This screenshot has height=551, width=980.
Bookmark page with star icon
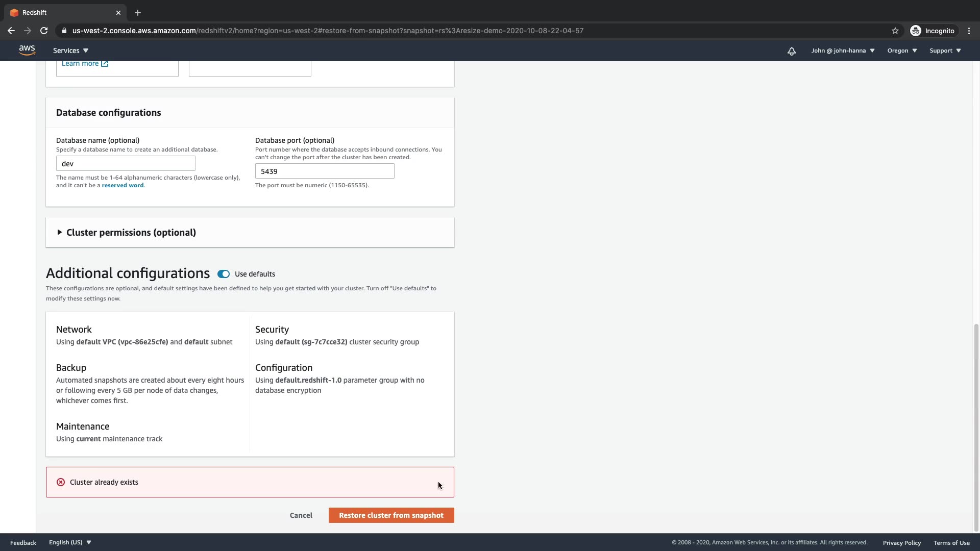pos(895,31)
